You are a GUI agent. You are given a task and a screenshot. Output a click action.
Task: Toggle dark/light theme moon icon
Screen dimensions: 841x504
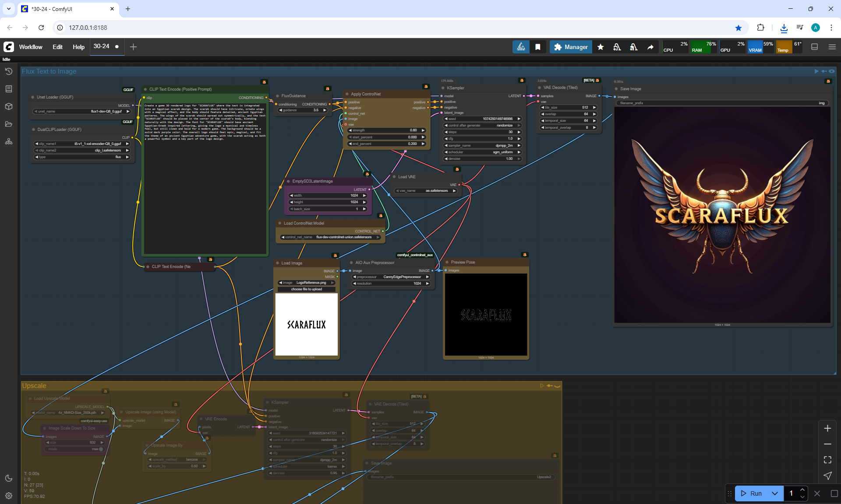click(x=8, y=478)
